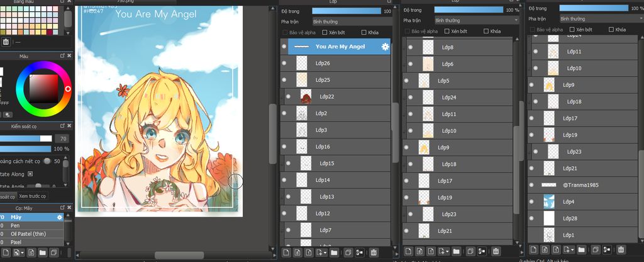Enable Khóa lock in the middle layer panel

(x=486, y=31)
